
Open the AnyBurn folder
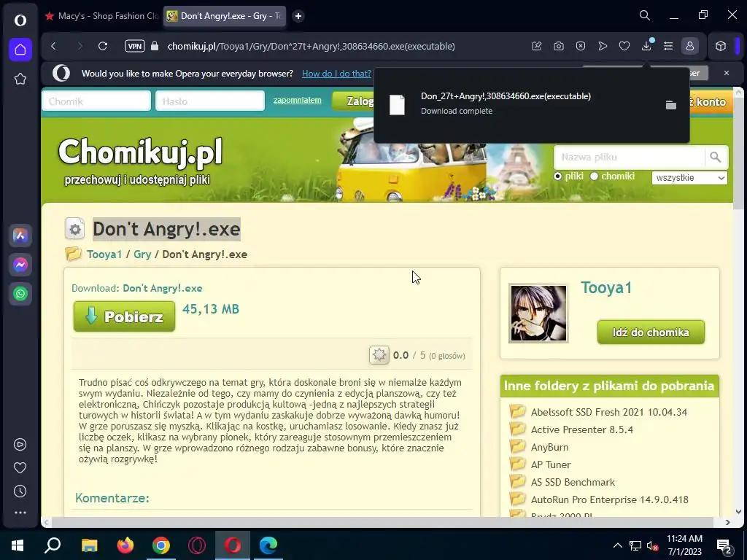pos(549,447)
